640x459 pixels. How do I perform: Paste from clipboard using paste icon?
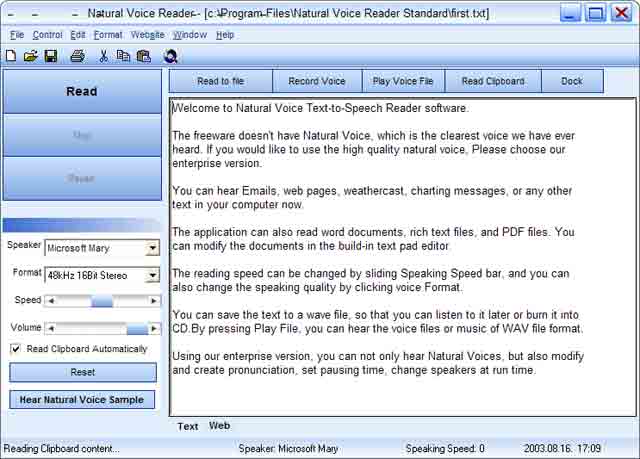144,56
